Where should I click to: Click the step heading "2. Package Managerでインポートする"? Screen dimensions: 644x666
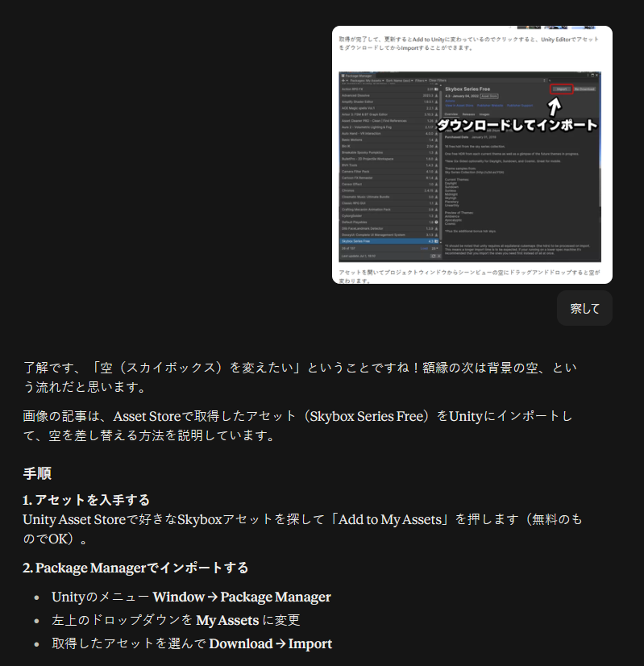pos(135,568)
